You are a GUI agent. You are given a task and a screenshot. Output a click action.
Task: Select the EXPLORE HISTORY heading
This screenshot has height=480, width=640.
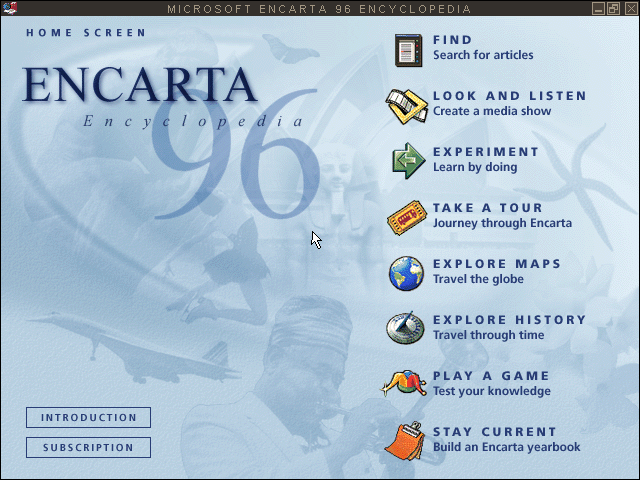[510, 320]
